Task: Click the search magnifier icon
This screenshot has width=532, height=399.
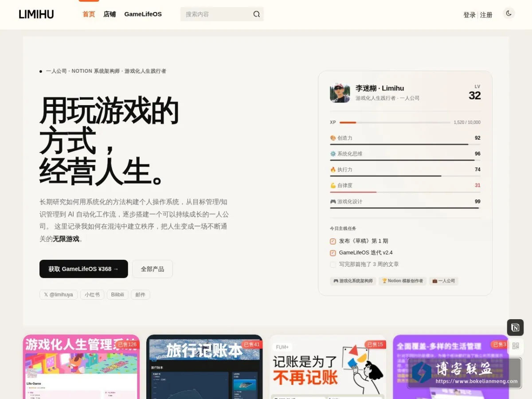Action: (x=257, y=14)
